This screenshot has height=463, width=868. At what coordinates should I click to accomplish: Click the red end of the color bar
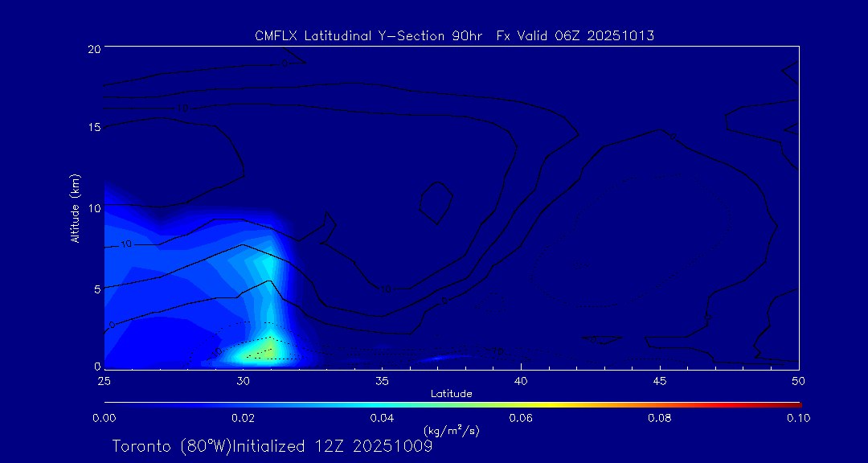(796, 403)
